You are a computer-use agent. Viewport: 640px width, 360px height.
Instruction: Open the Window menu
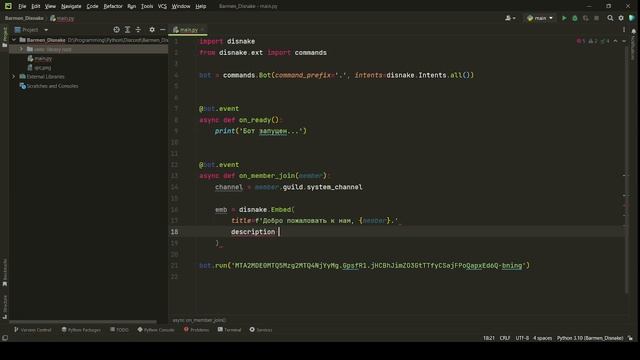(x=181, y=6)
